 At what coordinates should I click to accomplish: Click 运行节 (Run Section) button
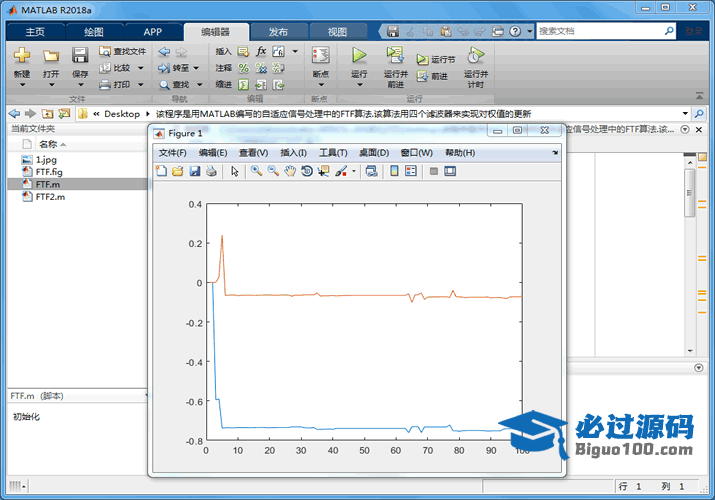click(x=435, y=59)
